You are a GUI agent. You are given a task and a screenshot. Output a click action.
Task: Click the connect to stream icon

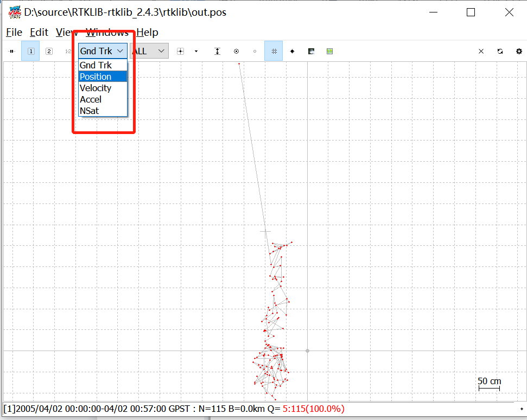click(12, 52)
